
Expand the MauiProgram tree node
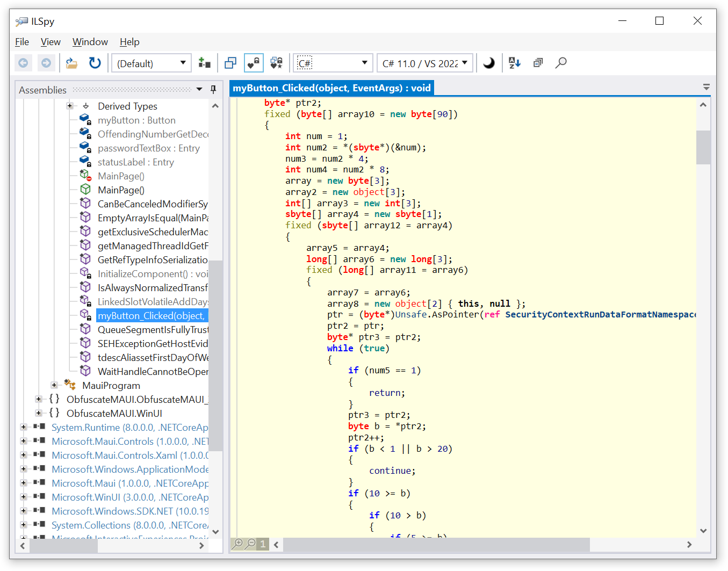tap(54, 385)
